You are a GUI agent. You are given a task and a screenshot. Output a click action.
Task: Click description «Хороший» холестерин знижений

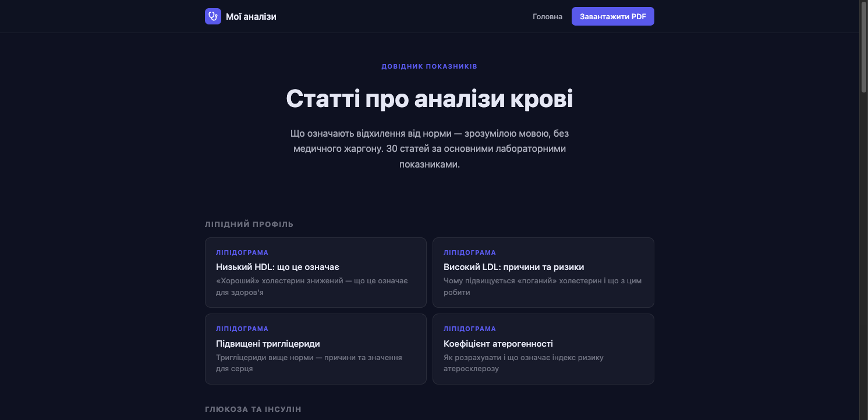click(x=312, y=286)
